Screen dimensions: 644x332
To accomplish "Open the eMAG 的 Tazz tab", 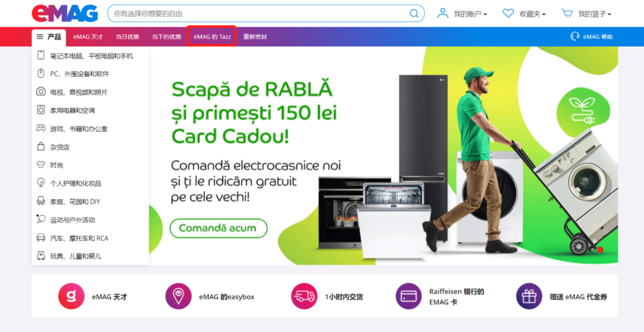I will click(x=211, y=37).
